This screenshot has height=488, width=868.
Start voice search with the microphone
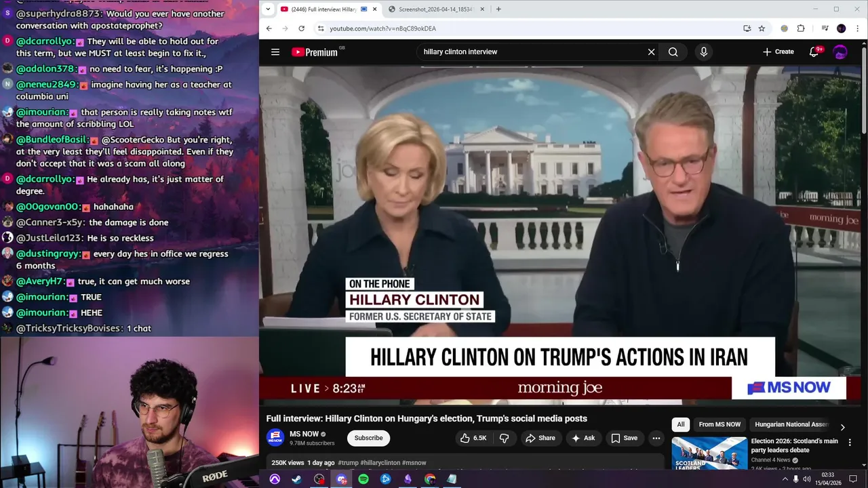(703, 52)
